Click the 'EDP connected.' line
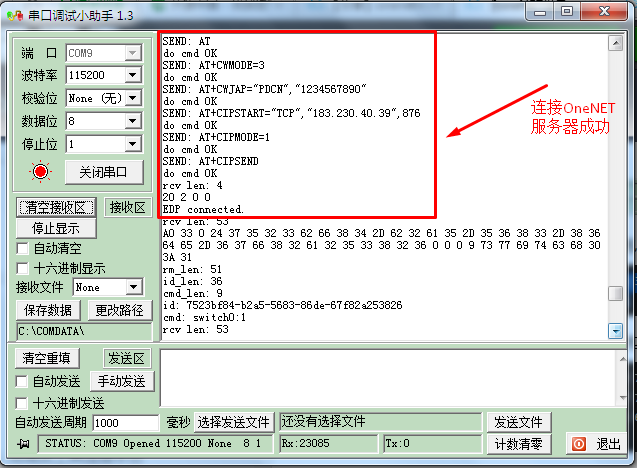This screenshot has height=468, width=637. tap(203, 210)
